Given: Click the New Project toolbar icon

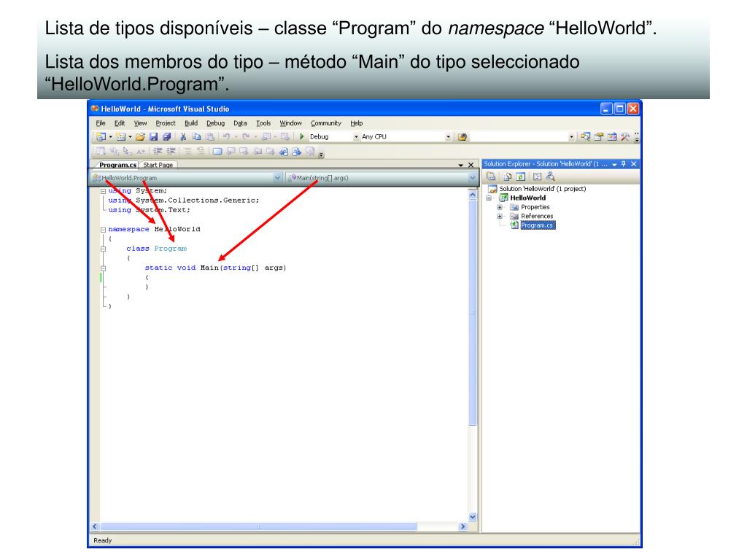Looking at the screenshot, I should coord(101,136).
